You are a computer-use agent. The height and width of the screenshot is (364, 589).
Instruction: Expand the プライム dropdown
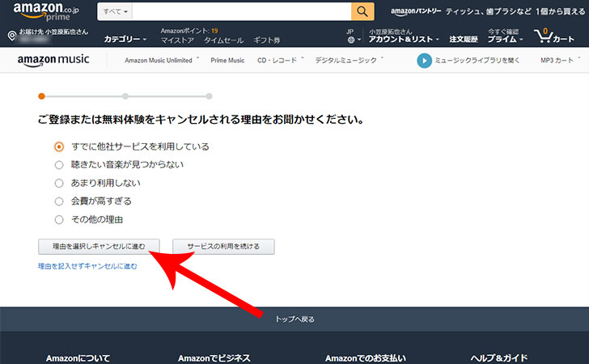coord(505,39)
